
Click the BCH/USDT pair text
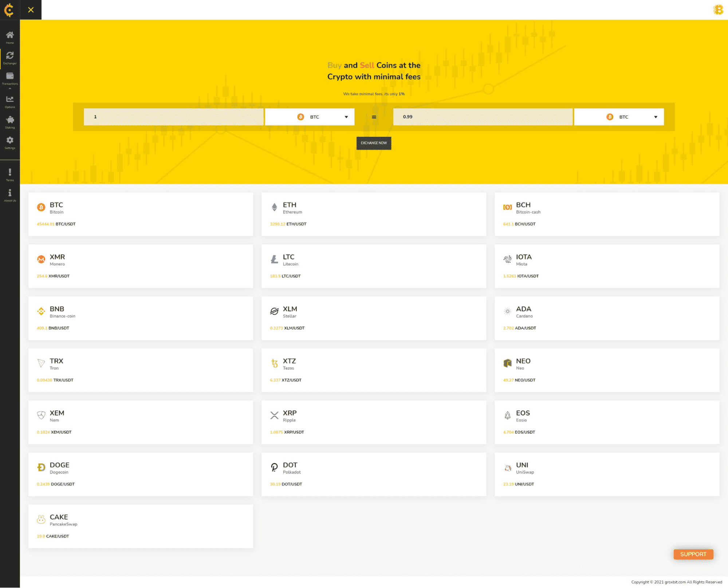[x=525, y=224]
